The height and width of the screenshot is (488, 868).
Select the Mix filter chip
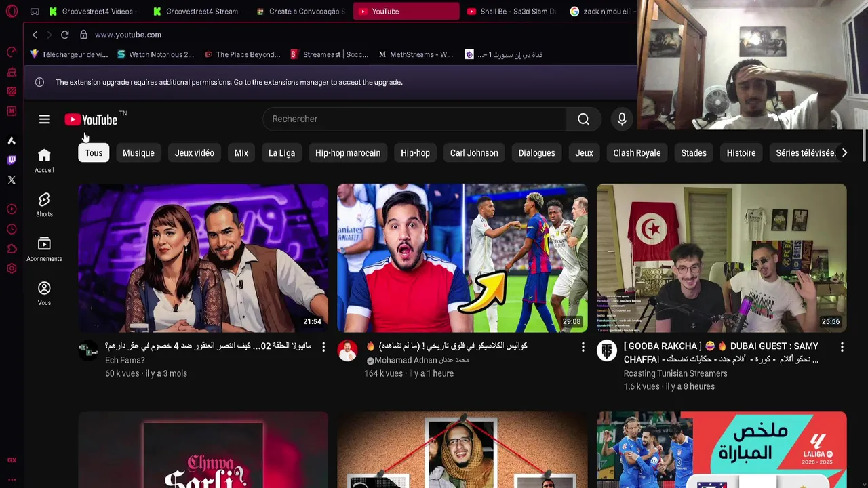(241, 153)
